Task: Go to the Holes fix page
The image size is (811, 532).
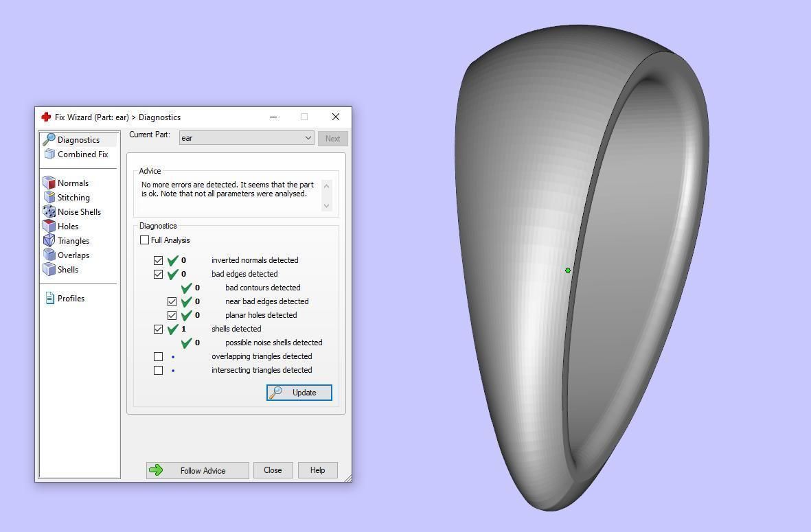Action: pos(68,227)
